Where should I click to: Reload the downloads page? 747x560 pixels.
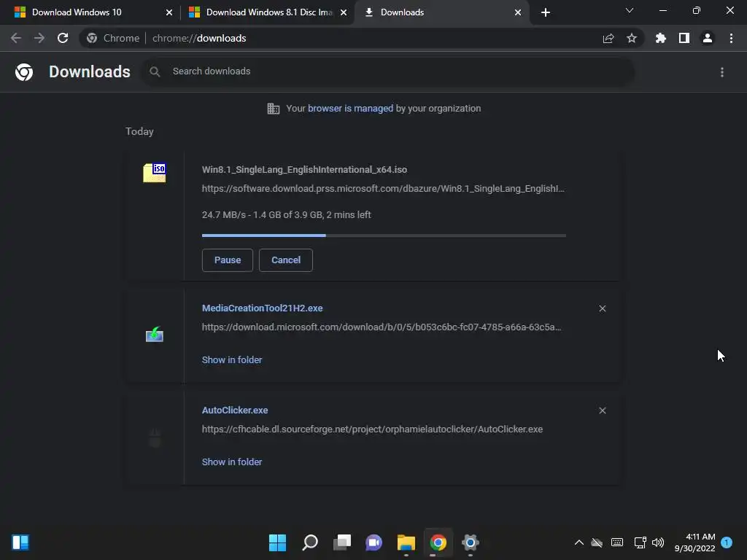(63, 38)
